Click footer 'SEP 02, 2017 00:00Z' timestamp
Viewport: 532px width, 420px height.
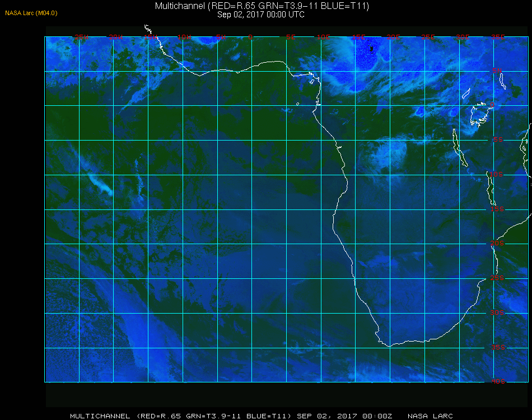click(x=344, y=416)
